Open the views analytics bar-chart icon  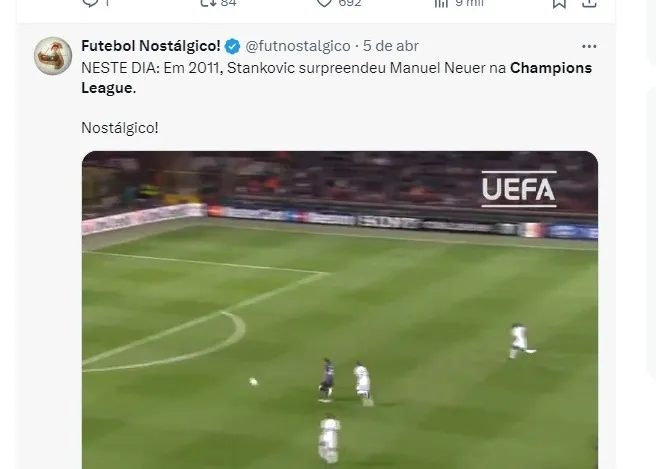click(x=441, y=3)
